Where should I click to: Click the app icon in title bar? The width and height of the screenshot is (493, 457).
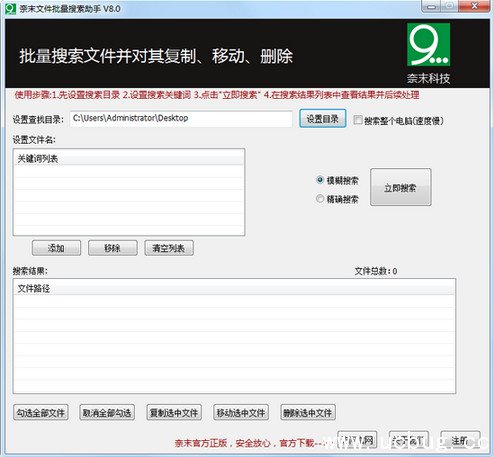coord(11,8)
